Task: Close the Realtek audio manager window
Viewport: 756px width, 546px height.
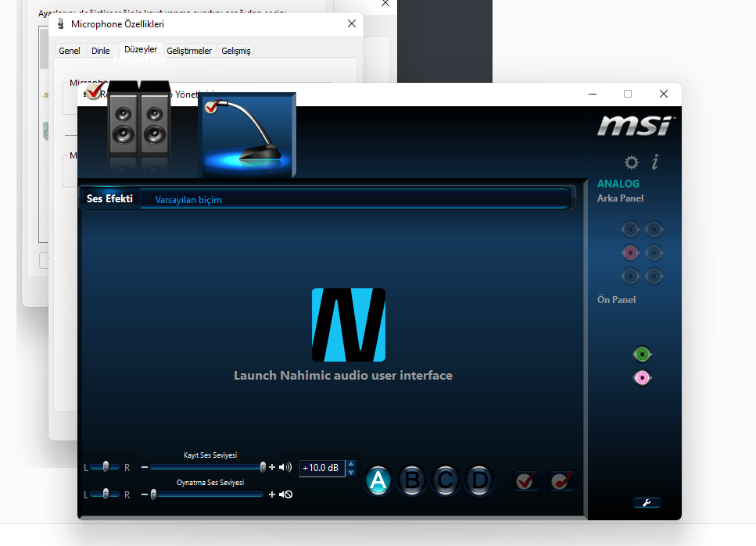Action: (x=664, y=94)
